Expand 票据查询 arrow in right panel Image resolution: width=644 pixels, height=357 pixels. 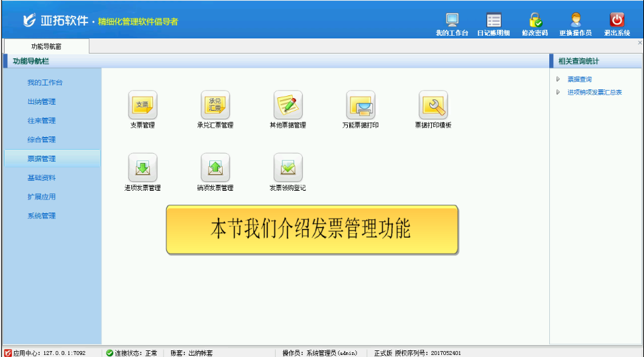(x=558, y=79)
